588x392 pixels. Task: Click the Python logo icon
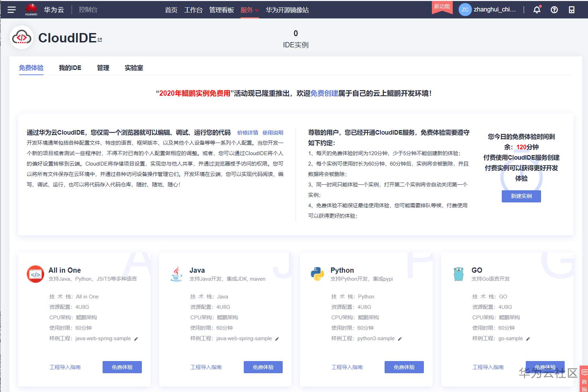tap(317, 274)
